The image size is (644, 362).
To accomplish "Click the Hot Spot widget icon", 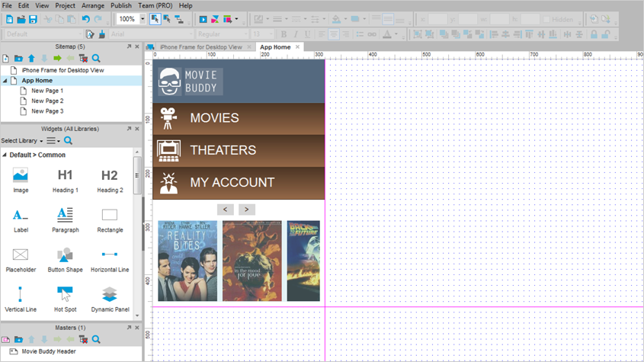I will point(65,294).
